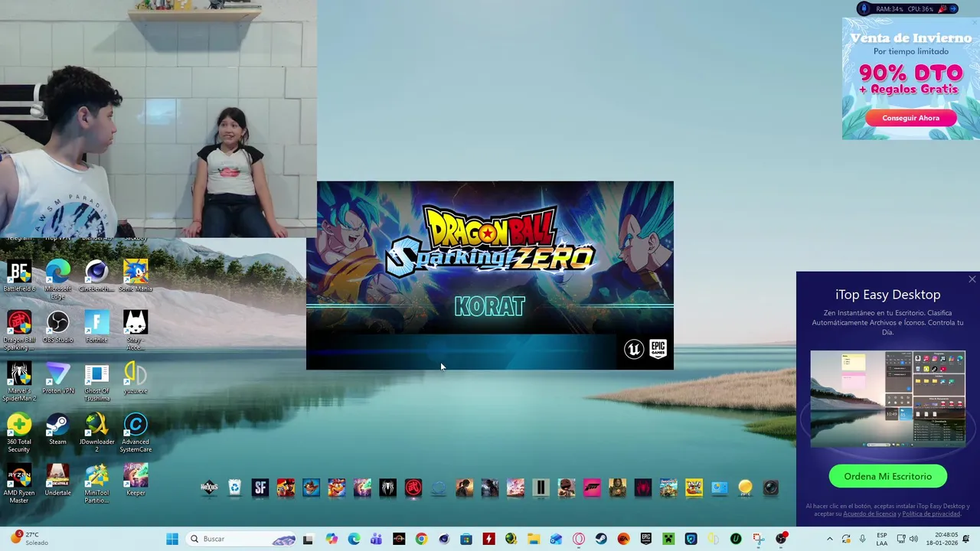Open Google Chrome from the taskbar
The width and height of the screenshot is (980, 551).
point(421,539)
